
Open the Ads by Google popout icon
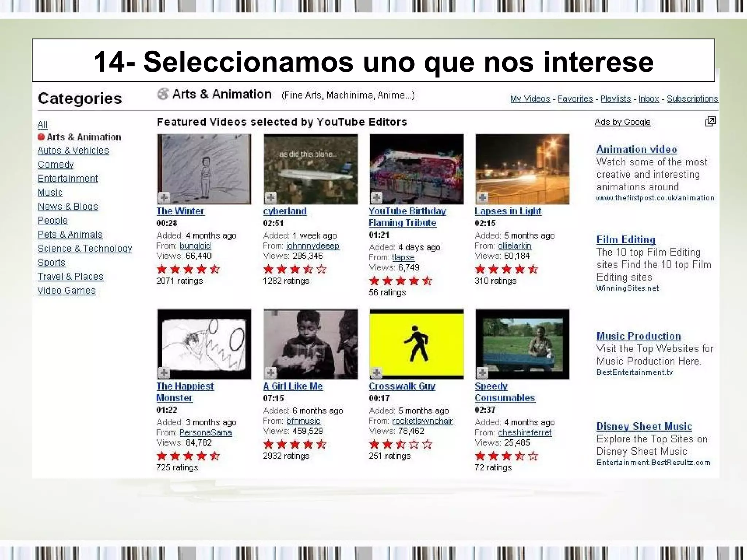click(710, 121)
